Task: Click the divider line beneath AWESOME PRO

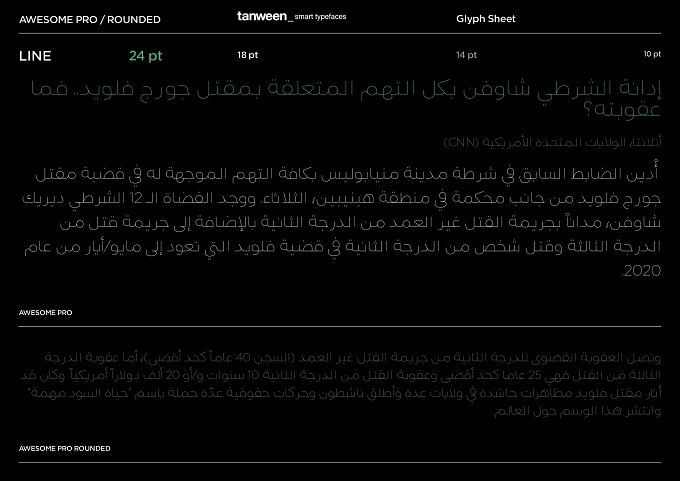Action: pyautogui.click(x=340, y=326)
